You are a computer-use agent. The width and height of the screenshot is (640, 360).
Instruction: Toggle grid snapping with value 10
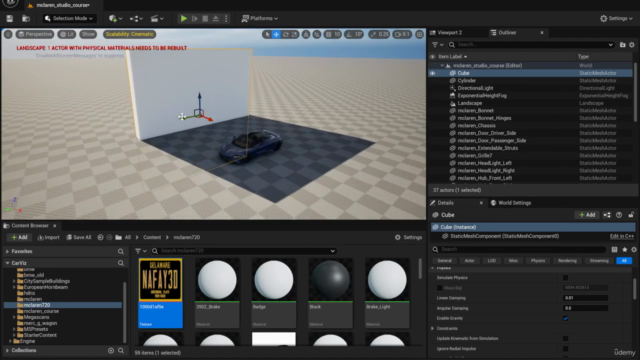click(x=333, y=34)
